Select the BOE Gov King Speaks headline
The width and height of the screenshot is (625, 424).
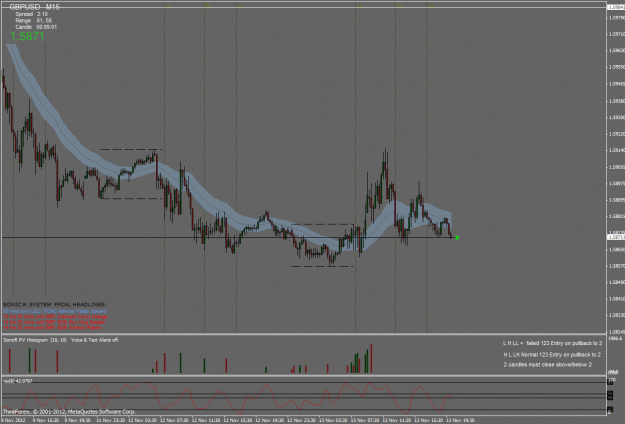(54, 322)
